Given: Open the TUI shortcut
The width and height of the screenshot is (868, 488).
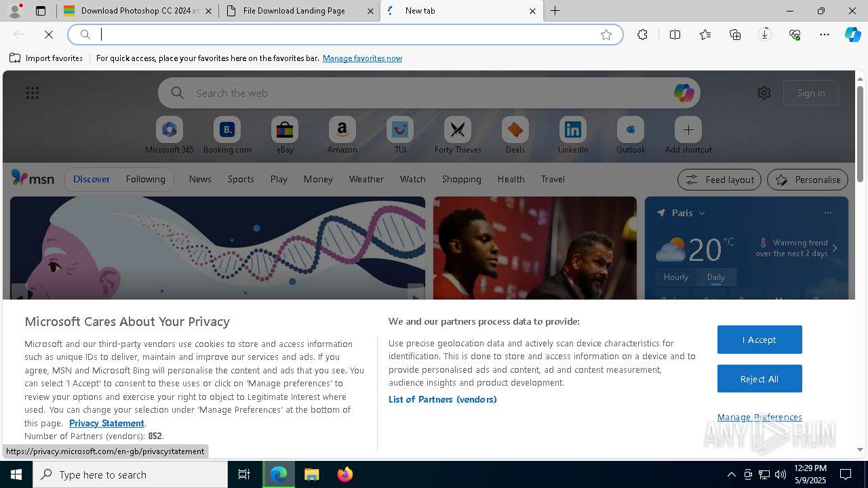Looking at the screenshot, I should (x=400, y=136).
